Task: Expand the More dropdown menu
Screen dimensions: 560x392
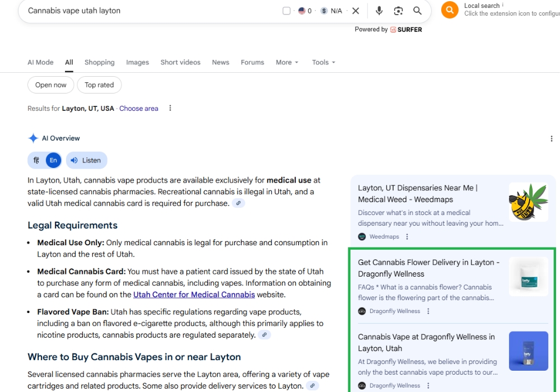Action: pyautogui.click(x=287, y=62)
